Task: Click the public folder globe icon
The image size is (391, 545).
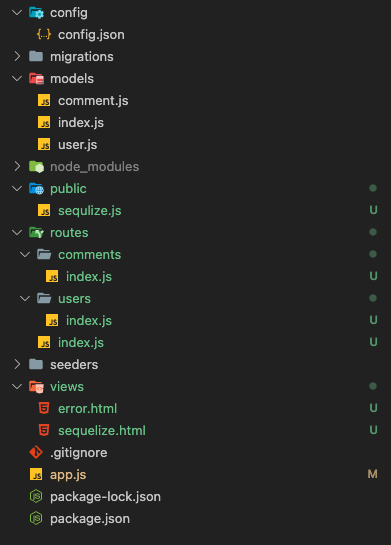Action: point(36,189)
